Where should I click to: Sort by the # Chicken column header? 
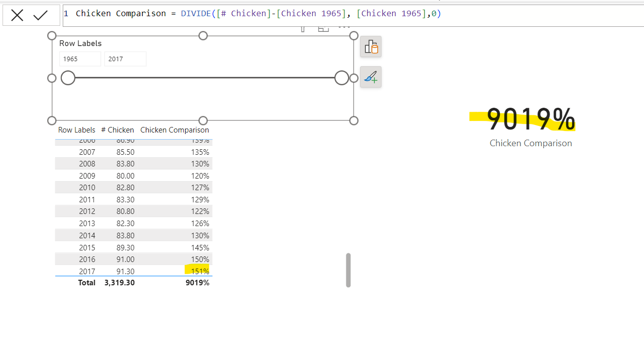coord(117,130)
